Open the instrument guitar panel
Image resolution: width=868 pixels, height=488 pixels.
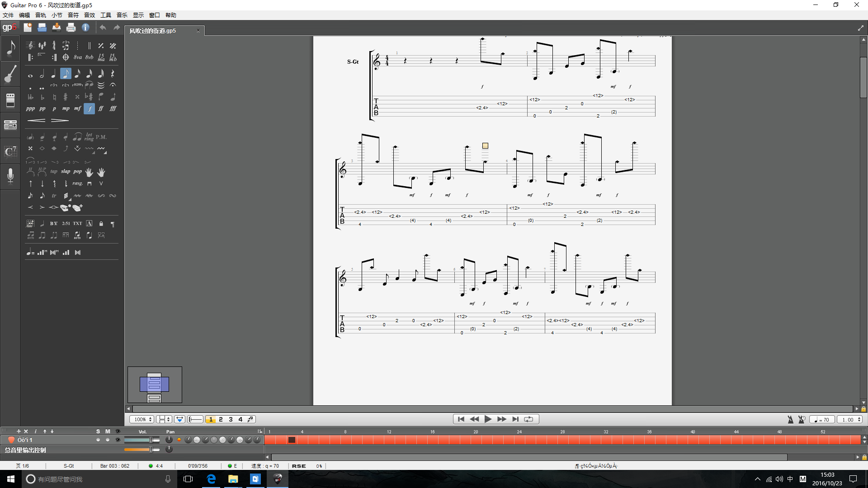[x=10, y=74]
